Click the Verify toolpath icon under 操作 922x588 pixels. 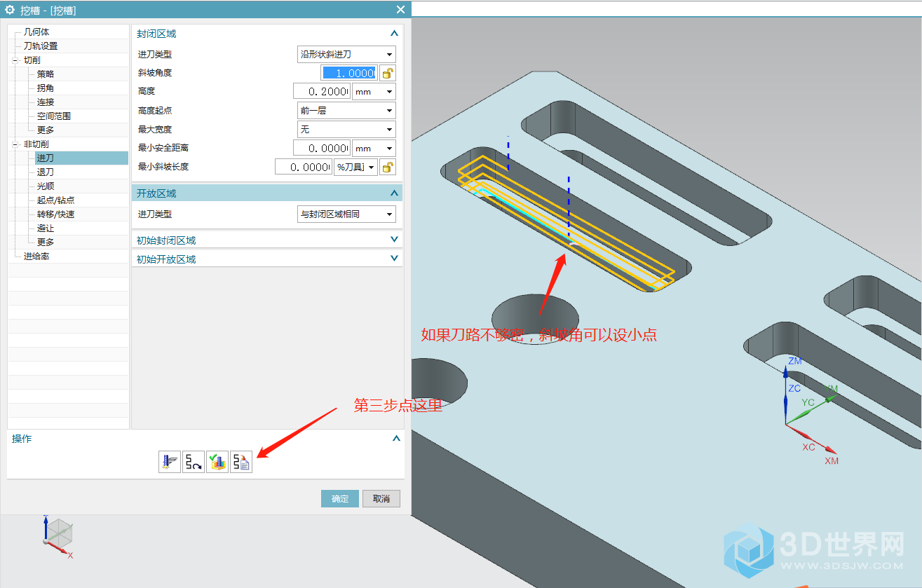(x=217, y=462)
